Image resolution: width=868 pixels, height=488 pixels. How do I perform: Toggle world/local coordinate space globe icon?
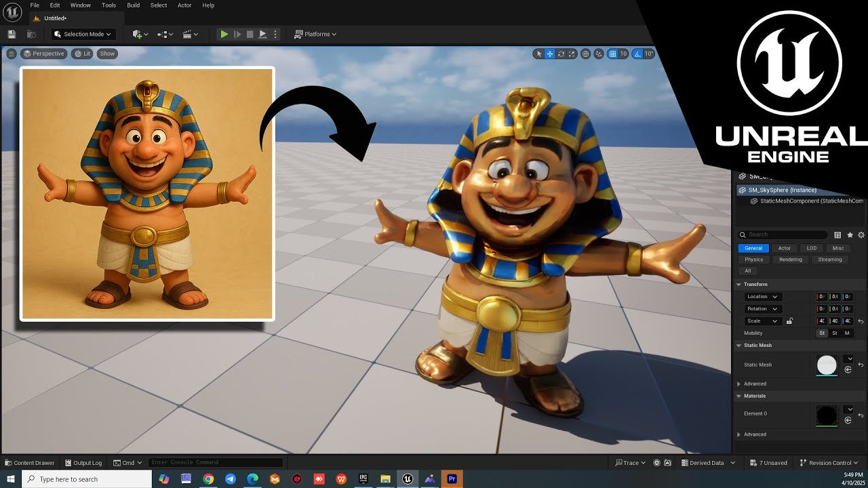pyautogui.click(x=585, y=54)
